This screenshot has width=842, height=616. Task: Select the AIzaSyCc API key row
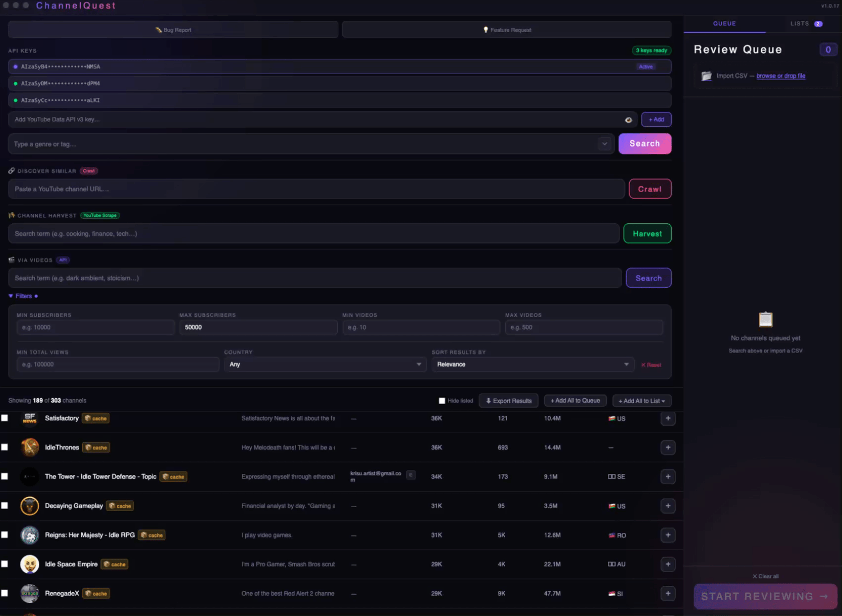click(340, 100)
